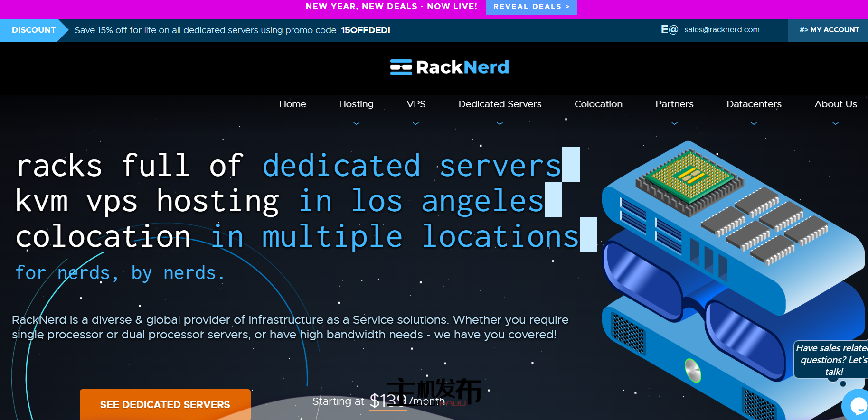The image size is (868, 420).
Task: Click the 'in multiple locations' headline text
Action: (x=395, y=236)
